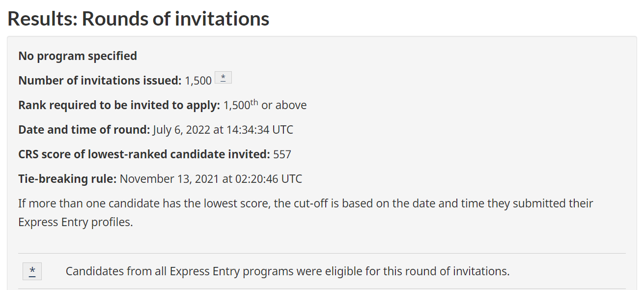Click the 'Express Entry profiles.' line of text
Viewport: 644px width, 290px height.
coord(76,222)
